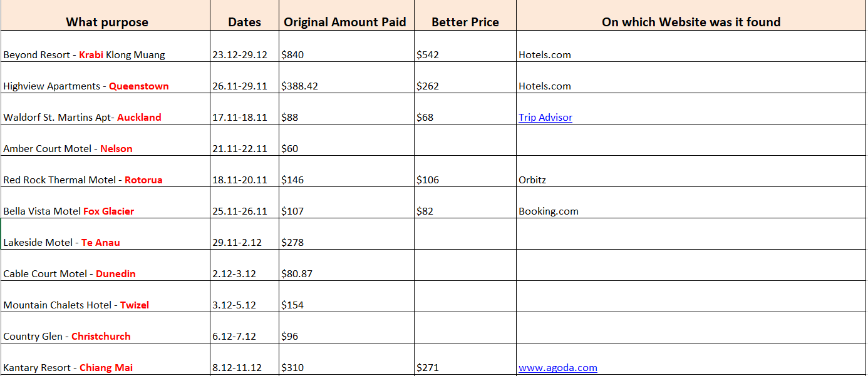This screenshot has height=376, width=868.
Task: Select the dates cell 29.11-2.12
Action: point(244,235)
